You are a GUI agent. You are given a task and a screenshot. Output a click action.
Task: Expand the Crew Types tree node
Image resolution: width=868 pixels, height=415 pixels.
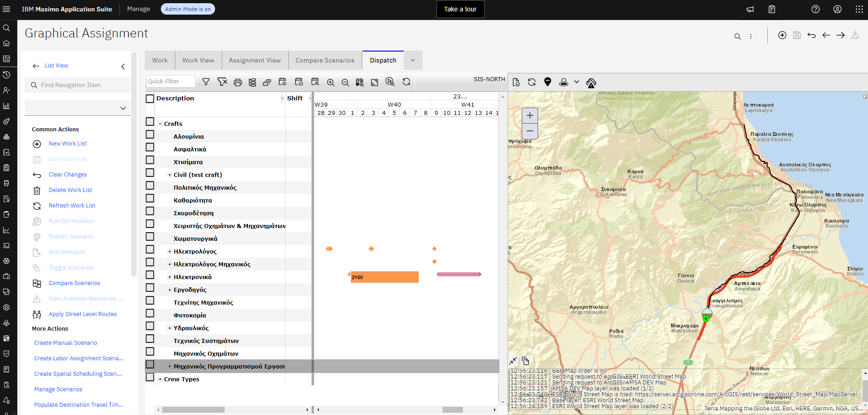point(160,379)
